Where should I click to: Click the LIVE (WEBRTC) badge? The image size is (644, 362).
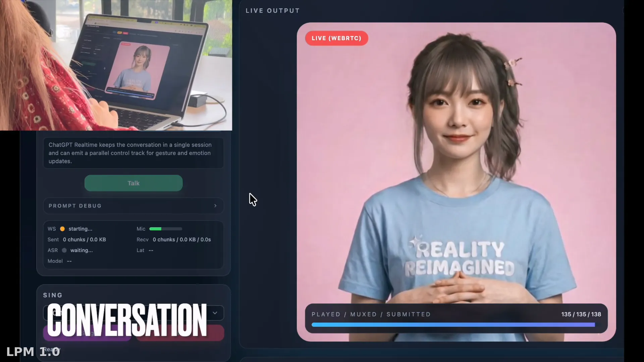pyautogui.click(x=336, y=38)
